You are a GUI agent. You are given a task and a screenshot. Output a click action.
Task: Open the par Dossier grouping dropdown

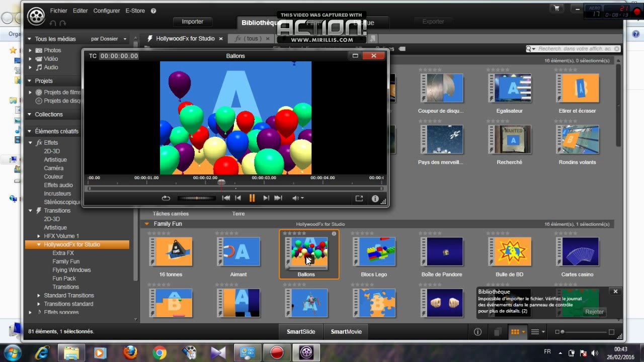click(109, 39)
